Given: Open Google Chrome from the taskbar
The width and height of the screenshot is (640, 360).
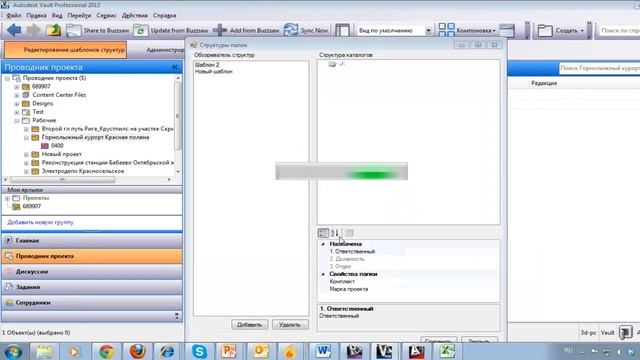Looking at the screenshot, I should click(x=107, y=351).
